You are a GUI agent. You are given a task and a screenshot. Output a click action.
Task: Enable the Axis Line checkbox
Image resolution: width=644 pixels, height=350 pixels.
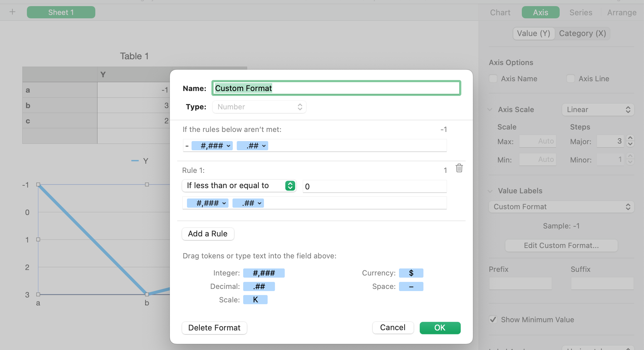point(570,79)
